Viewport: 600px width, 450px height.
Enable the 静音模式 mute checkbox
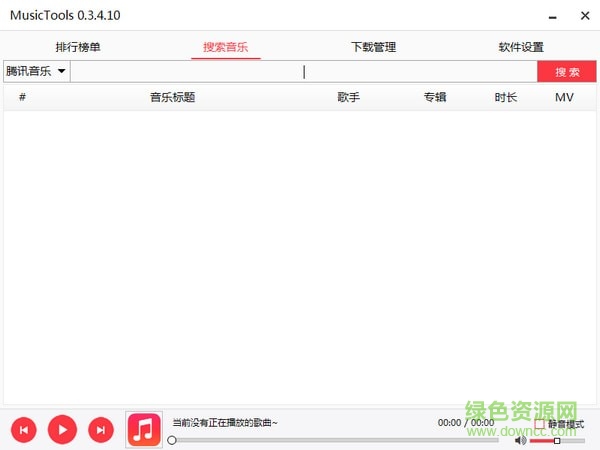(x=540, y=424)
